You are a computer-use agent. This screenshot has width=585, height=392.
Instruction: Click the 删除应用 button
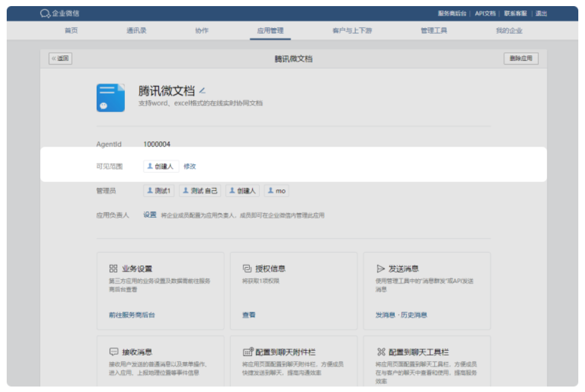pyautogui.click(x=521, y=58)
